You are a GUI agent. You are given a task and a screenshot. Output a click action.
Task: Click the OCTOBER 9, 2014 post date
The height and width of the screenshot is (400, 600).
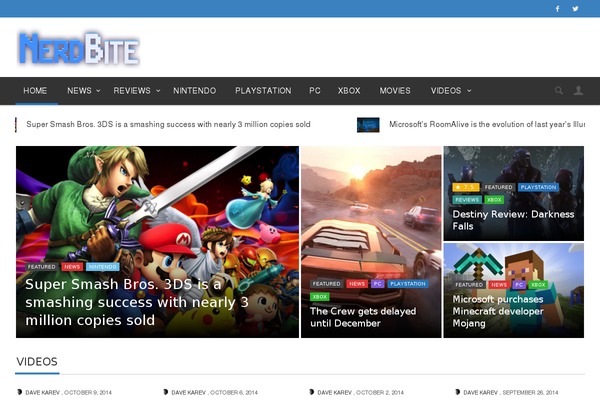88,392
